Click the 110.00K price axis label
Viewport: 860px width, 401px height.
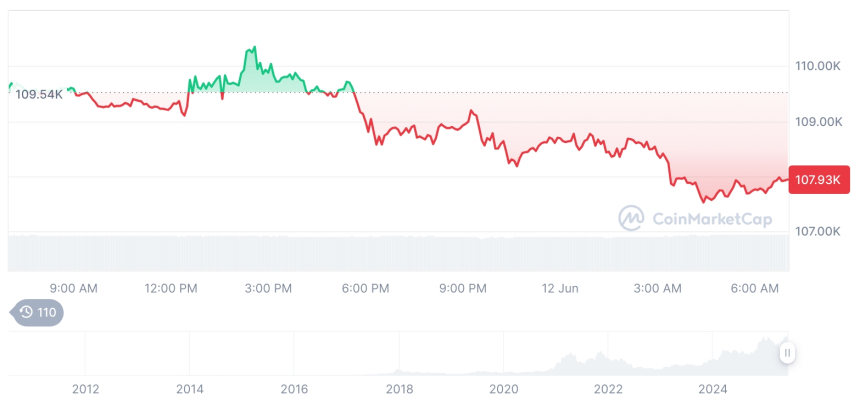tap(817, 66)
